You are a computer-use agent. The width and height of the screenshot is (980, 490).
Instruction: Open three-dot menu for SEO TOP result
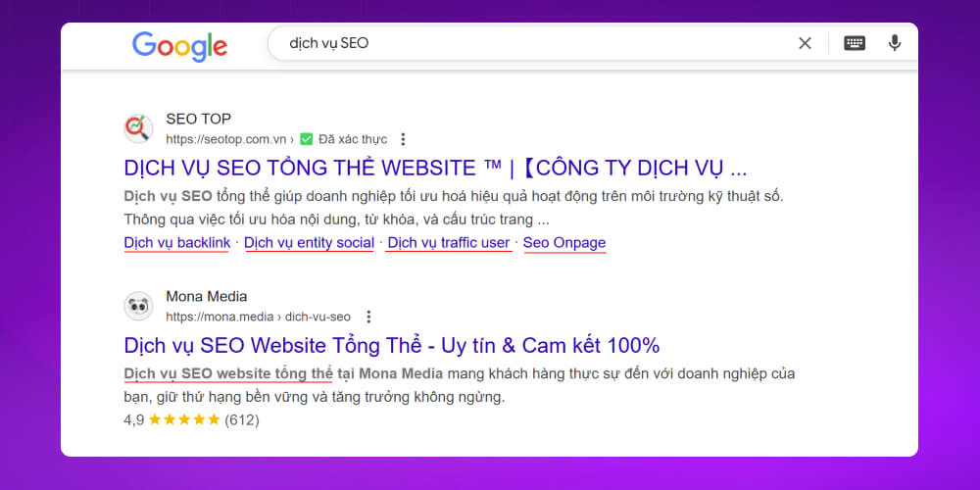(403, 139)
